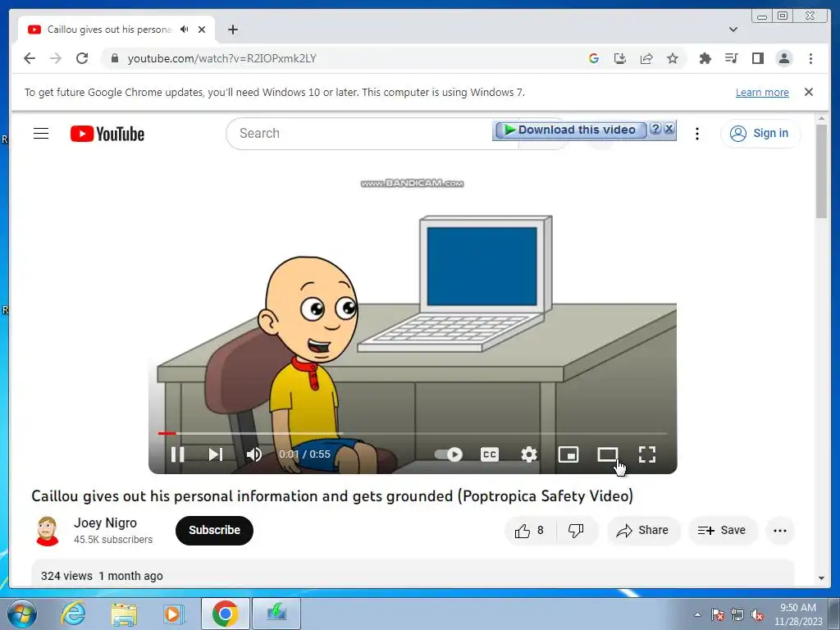This screenshot has height=630, width=840.
Task: Click the page vertical scrollbar thumb
Action: 821,171
